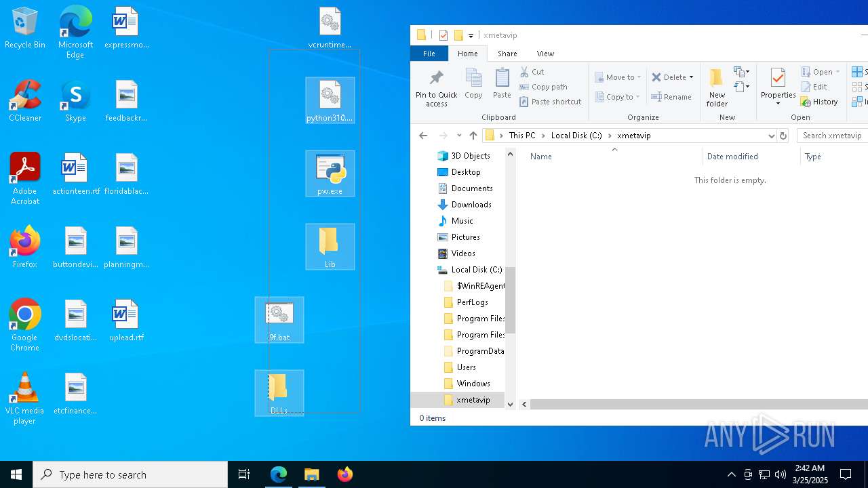The height and width of the screenshot is (488, 868).
Task: Select pw.exe desktop icon
Action: coord(330,174)
